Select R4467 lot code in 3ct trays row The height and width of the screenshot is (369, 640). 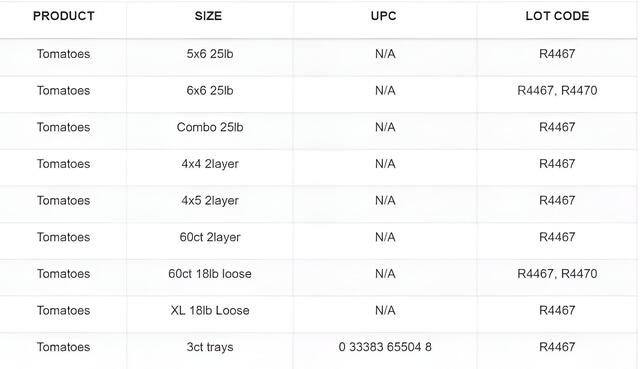(557, 347)
